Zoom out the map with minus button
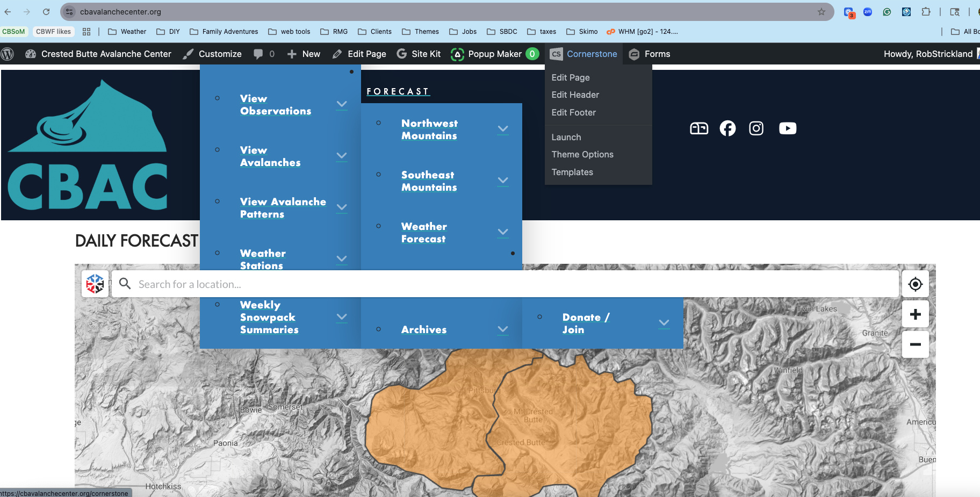The height and width of the screenshot is (497, 980). pos(915,344)
